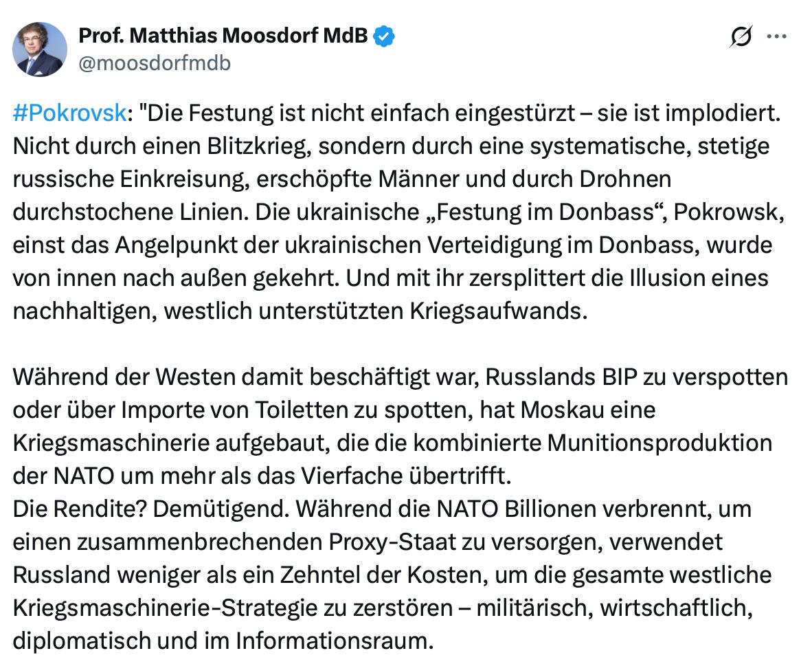Viewport: 812px width, 664px height.
Task: Click the display name Prof. Matthias Moosdorf MdB
Action: click(x=224, y=35)
